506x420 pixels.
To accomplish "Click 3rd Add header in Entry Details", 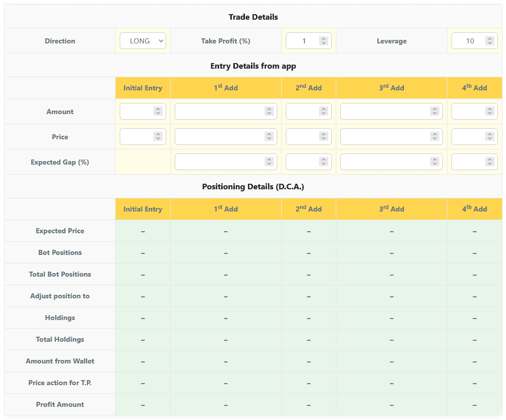I will (391, 87).
